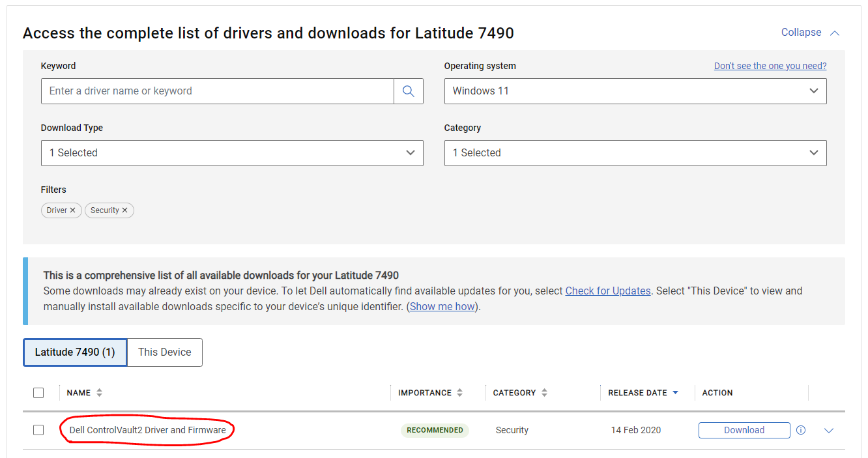
Task: Open the Download Type dropdown
Action: pyautogui.click(x=232, y=153)
